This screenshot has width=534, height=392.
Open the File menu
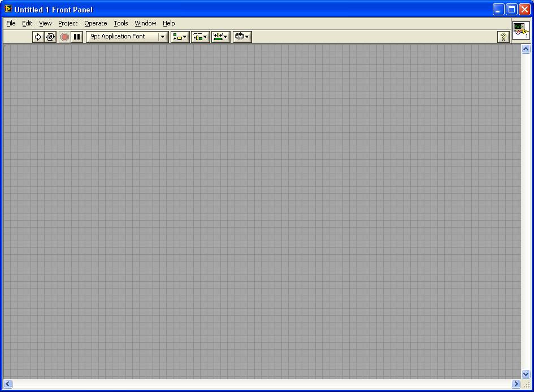point(11,23)
